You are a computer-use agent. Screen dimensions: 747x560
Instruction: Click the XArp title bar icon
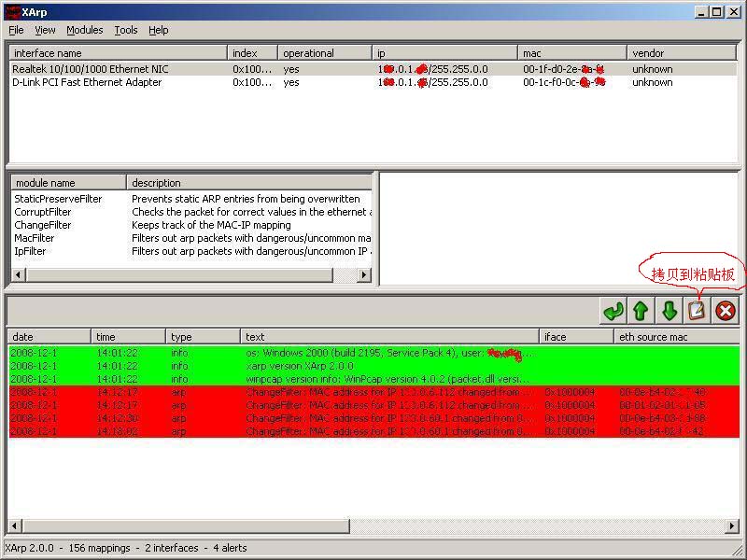coord(11,11)
